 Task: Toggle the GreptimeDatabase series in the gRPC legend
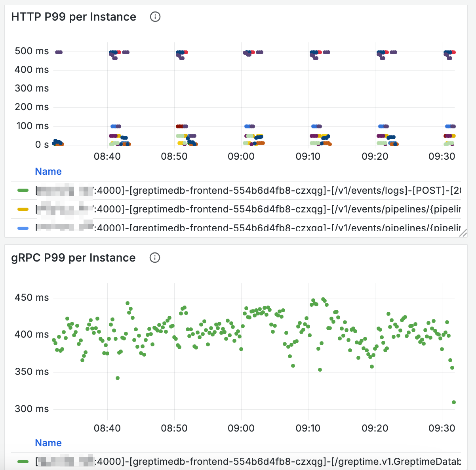[238, 462]
